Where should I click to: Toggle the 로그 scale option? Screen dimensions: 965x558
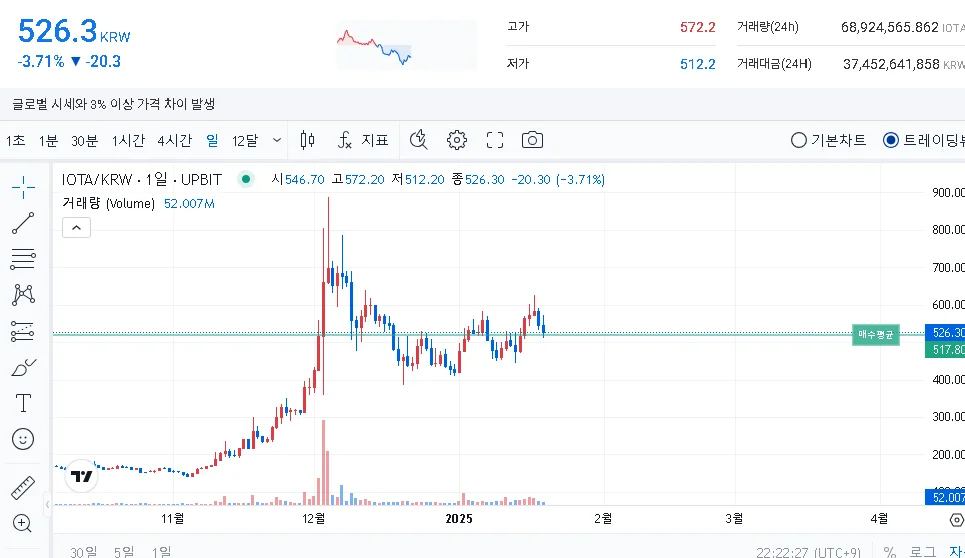tap(922, 551)
